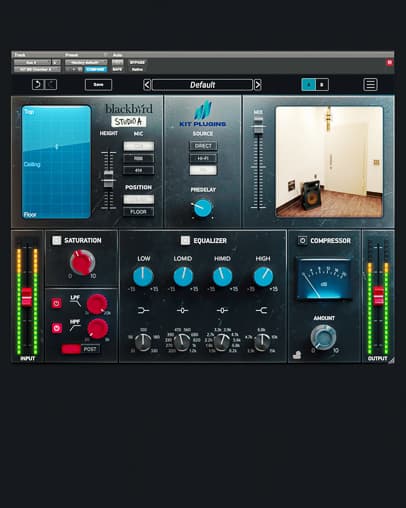Click the blue LoMid gain knob

pos(183,276)
